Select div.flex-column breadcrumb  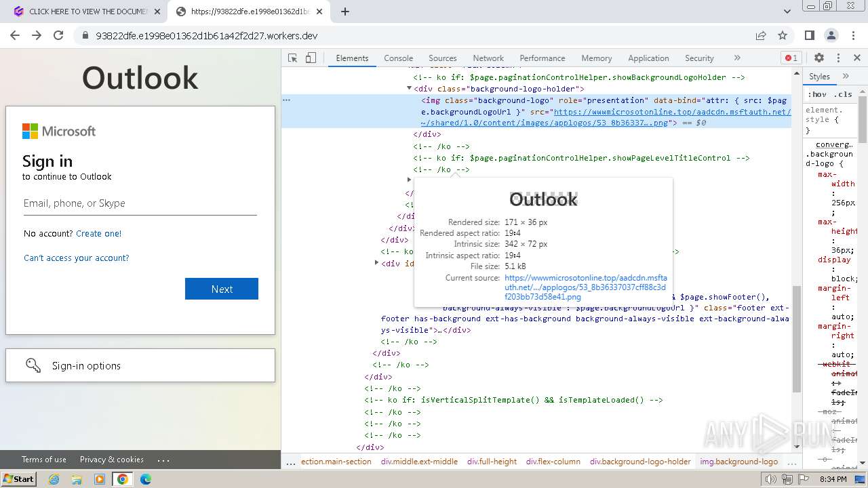553,462
